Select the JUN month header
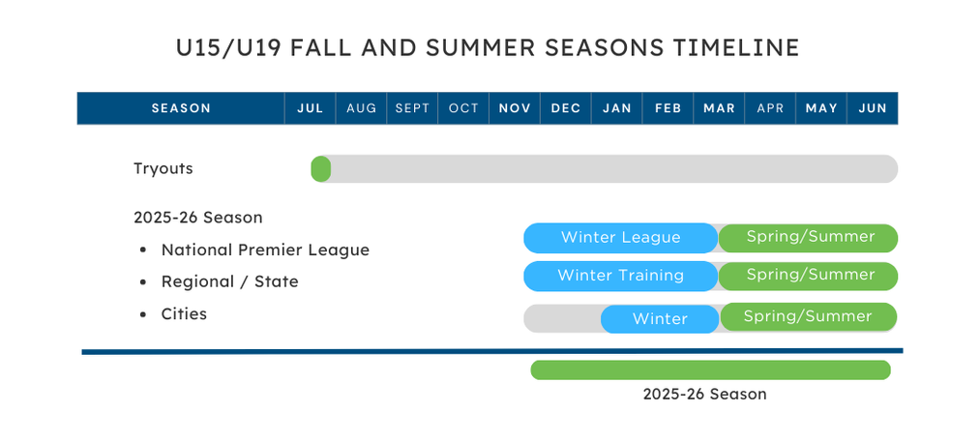This screenshot has width=980, height=442. [x=873, y=108]
